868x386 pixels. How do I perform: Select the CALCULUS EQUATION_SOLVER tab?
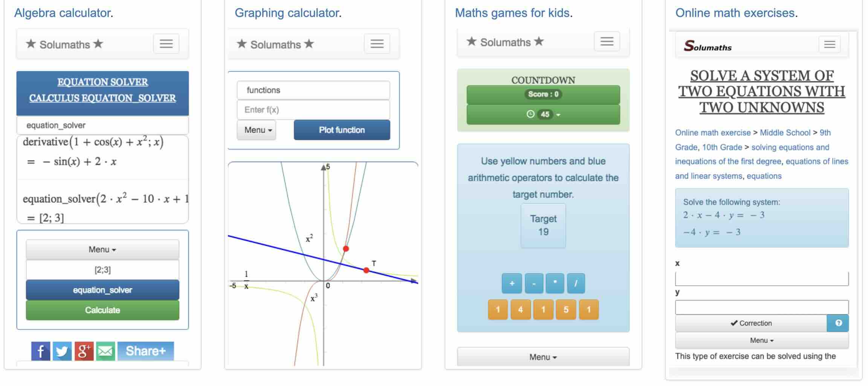click(102, 98)
